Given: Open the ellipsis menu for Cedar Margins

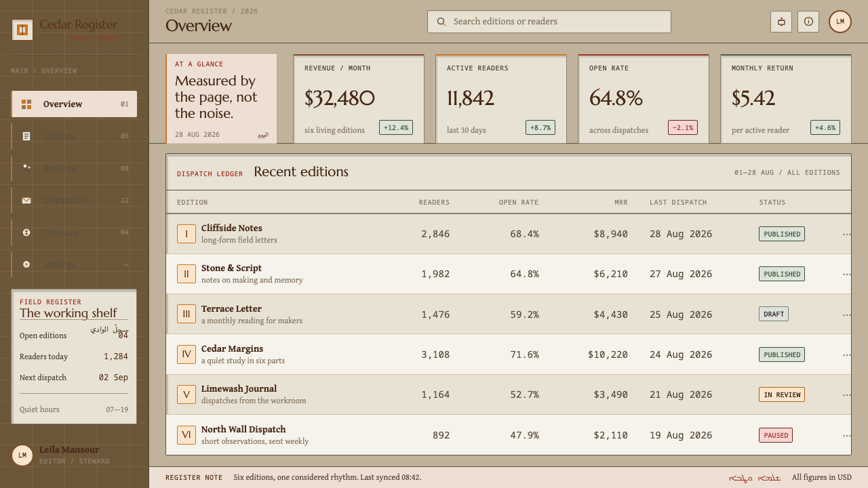Looking at the screenshot, I should click(x=846, y=355).
